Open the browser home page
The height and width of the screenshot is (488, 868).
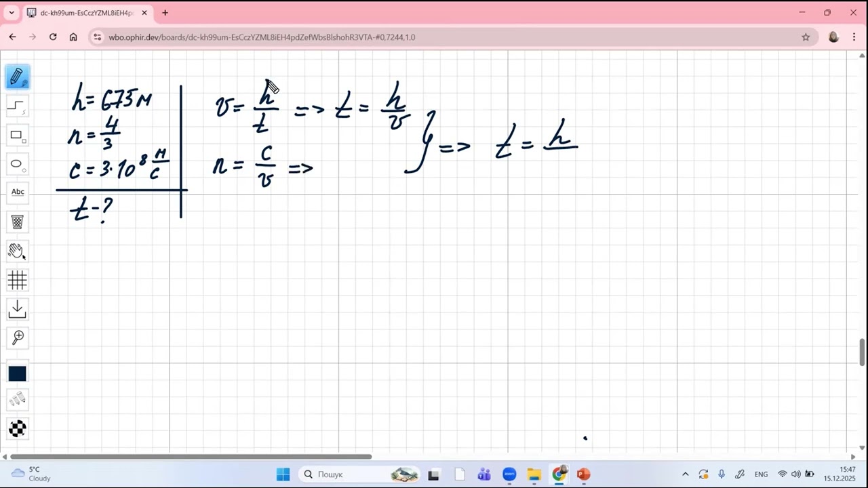pos(73,37)
